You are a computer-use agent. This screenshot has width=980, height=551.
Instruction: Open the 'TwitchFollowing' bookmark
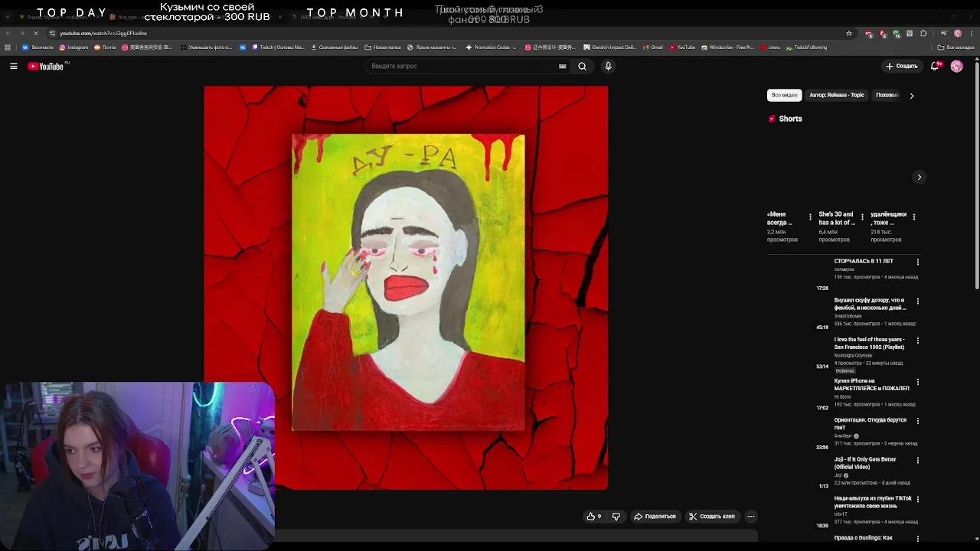[x=807, y=47]
